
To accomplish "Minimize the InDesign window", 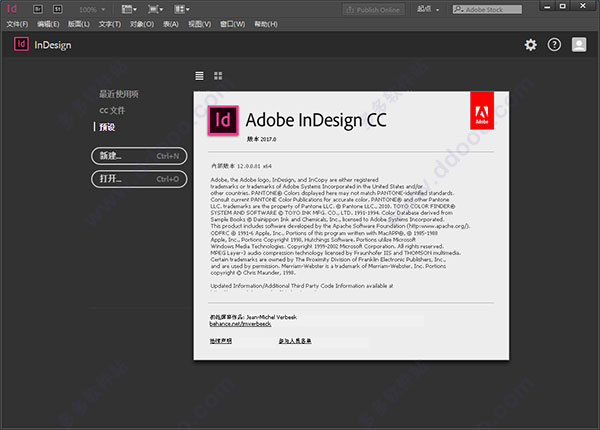I will [x=547, y=7].
